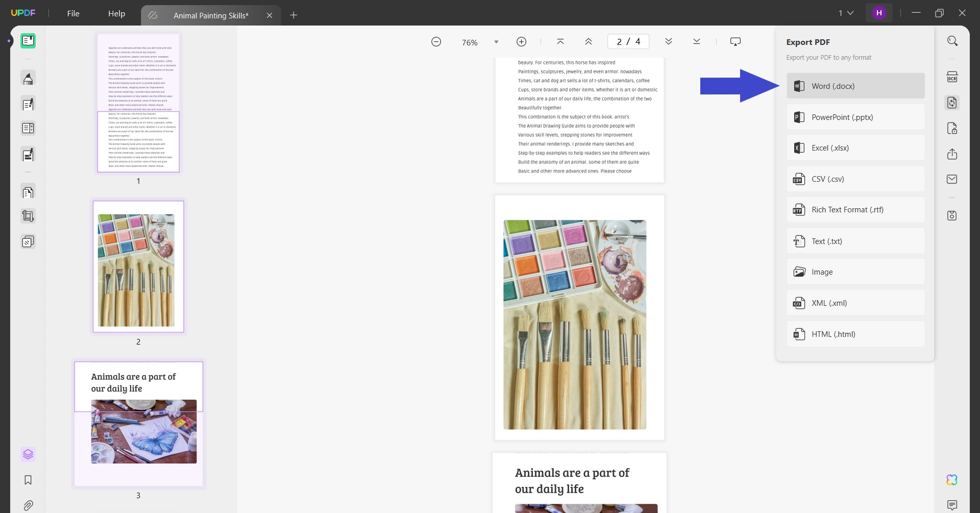This screenshot has height=513, width=980.
Task: Expand the window count dropdown
Action: pos(846,13)
